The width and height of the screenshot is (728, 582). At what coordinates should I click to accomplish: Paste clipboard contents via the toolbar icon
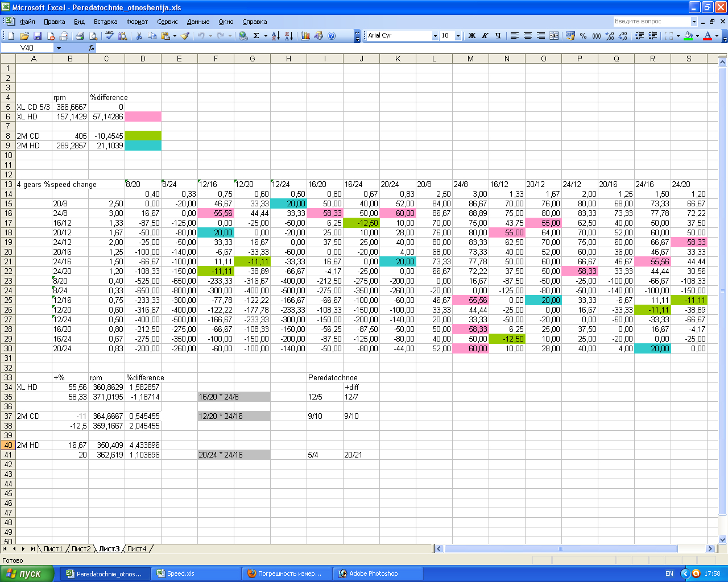click(166, 36)
